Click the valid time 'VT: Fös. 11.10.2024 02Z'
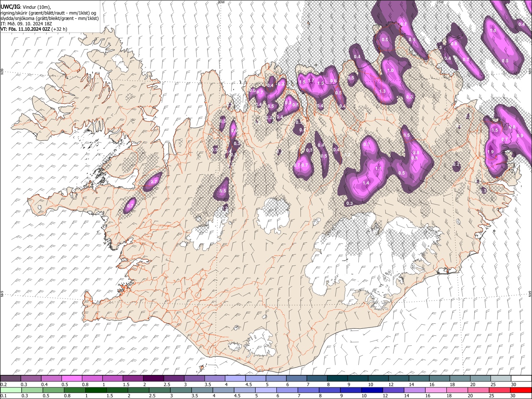This screenshot has height=399, width=532. click(x=25, y=29)
